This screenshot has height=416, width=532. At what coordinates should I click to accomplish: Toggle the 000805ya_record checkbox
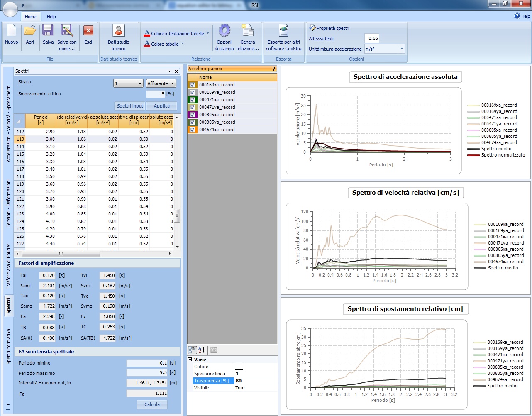click(192, 122)
